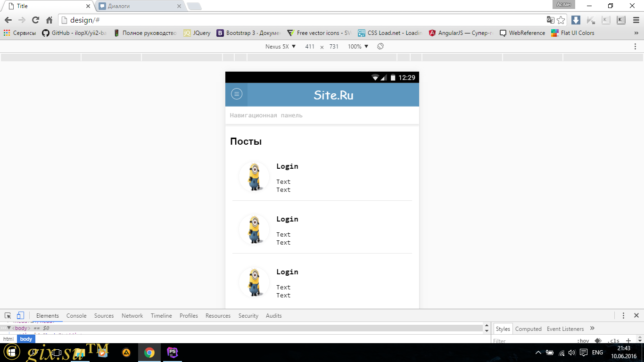The image size is (644, 362).
Task: Click the address bar URL
Action: [85, 20]
